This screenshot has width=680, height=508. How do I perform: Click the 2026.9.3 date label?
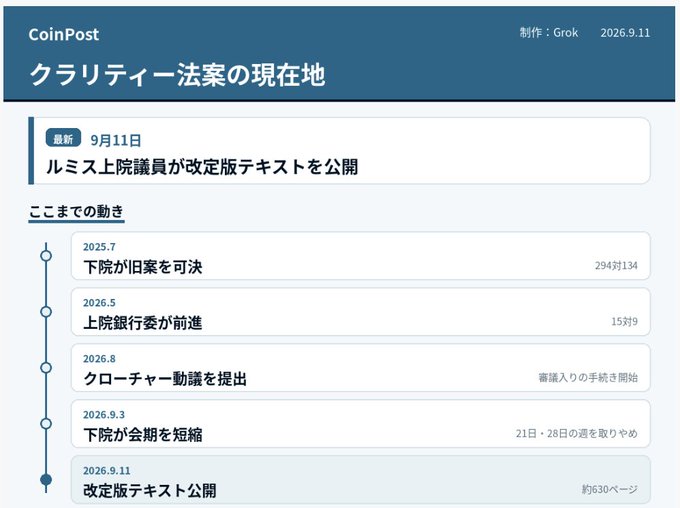[104, 415]
